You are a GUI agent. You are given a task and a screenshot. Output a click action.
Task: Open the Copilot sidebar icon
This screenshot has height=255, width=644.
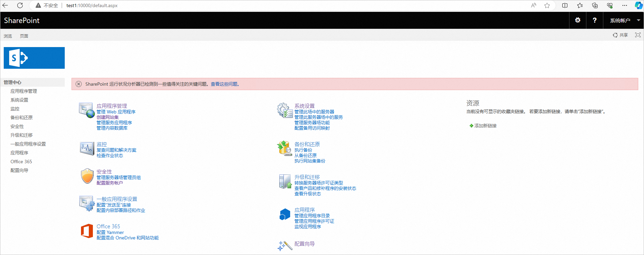[x=639, y=5]
